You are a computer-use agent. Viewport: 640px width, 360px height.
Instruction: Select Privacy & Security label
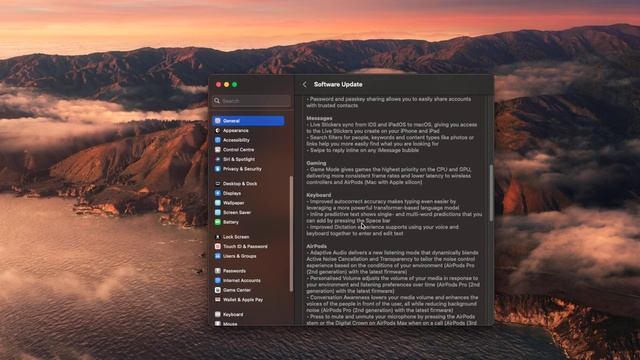pos(242,169)
